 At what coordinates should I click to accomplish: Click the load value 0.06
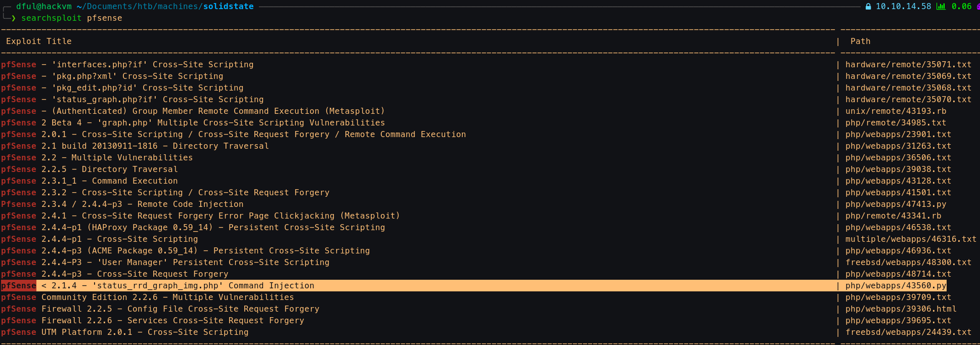(962, 7)
